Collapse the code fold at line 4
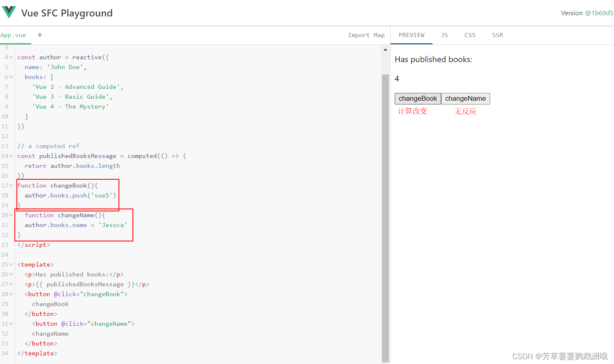Image resolution: width=614 pixels, height=364 pixels. pos(11,57)
